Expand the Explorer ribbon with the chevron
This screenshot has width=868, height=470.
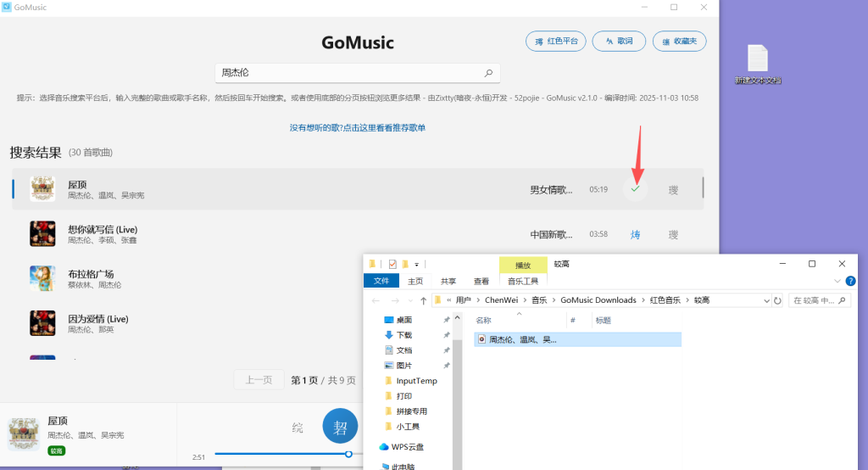(837, 281)
